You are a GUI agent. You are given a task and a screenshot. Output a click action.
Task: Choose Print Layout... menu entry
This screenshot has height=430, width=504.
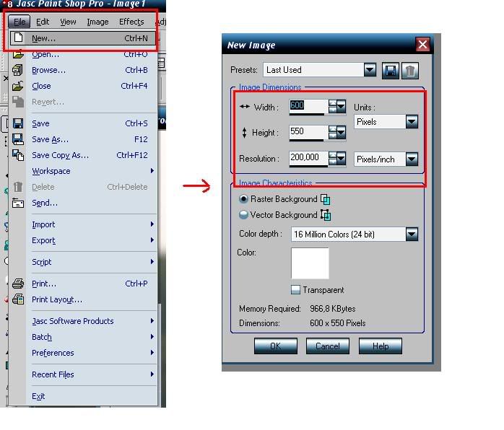[x=82, y=299]
